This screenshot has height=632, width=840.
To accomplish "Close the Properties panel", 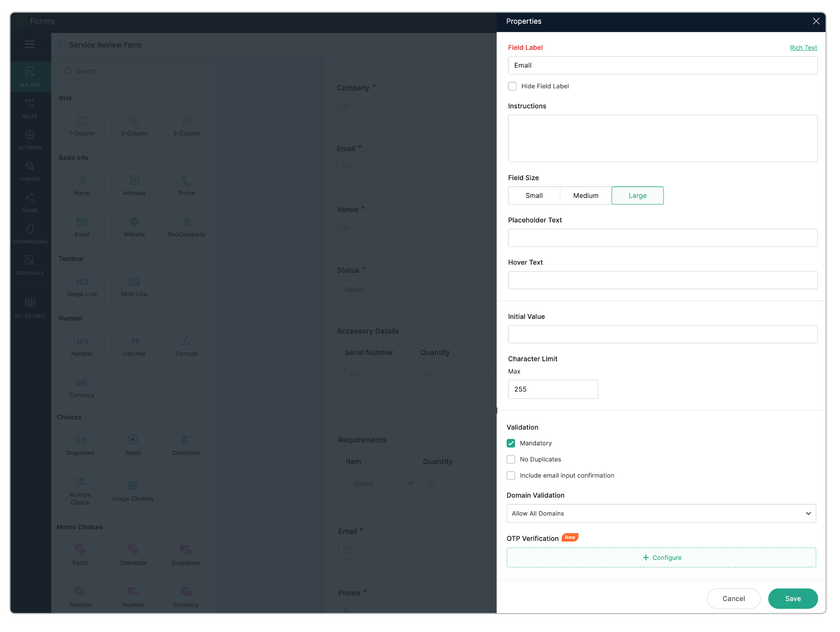I will click(816, 21).
